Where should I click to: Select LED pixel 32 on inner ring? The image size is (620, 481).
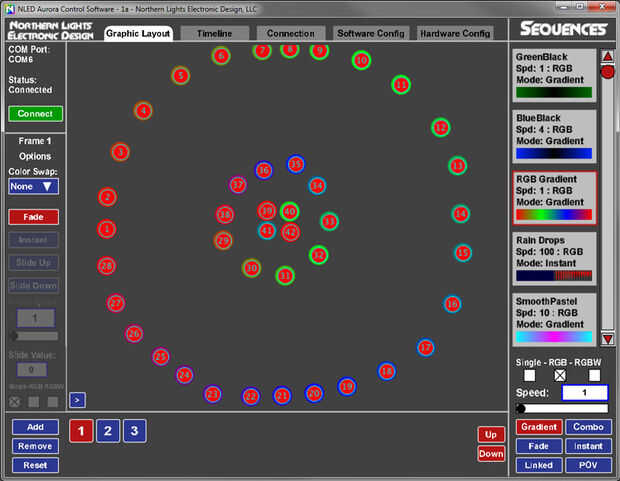pos(318,255)
